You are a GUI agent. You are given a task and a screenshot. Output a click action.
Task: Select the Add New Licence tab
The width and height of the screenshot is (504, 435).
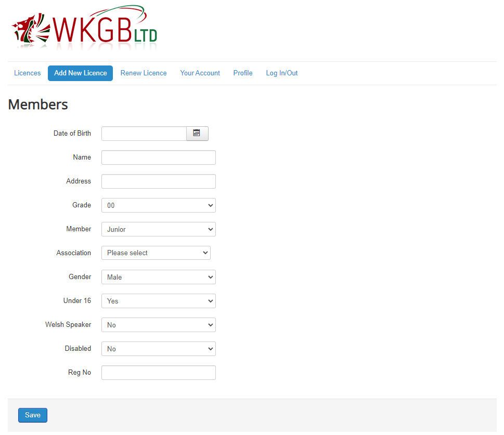point(80,73)
